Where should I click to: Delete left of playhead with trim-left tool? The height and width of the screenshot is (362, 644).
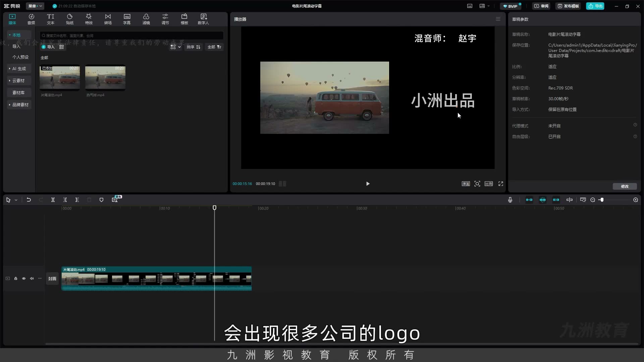(65, 200)
